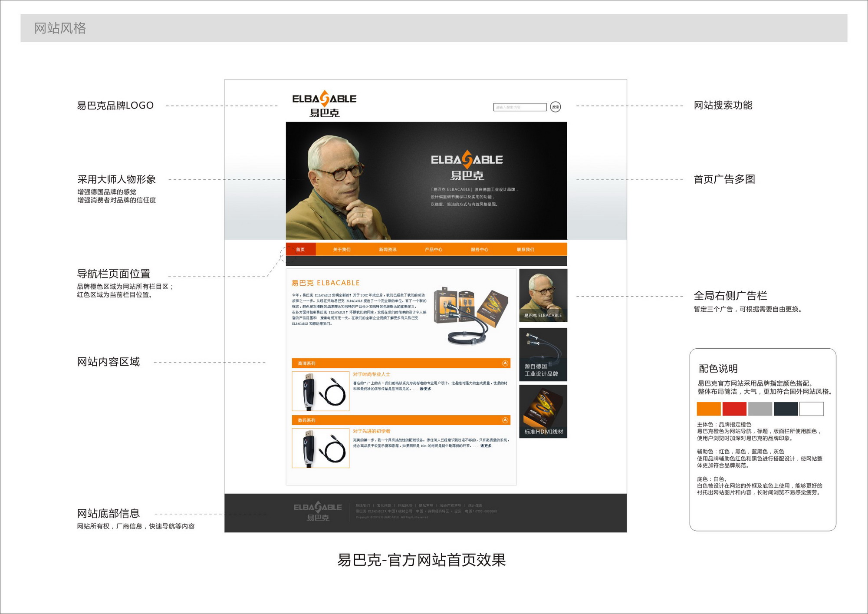This screenshot has height=614, width=868.
Task: Click the gray ELBACABLE logo in footer
Action: (x=318, y=512)
